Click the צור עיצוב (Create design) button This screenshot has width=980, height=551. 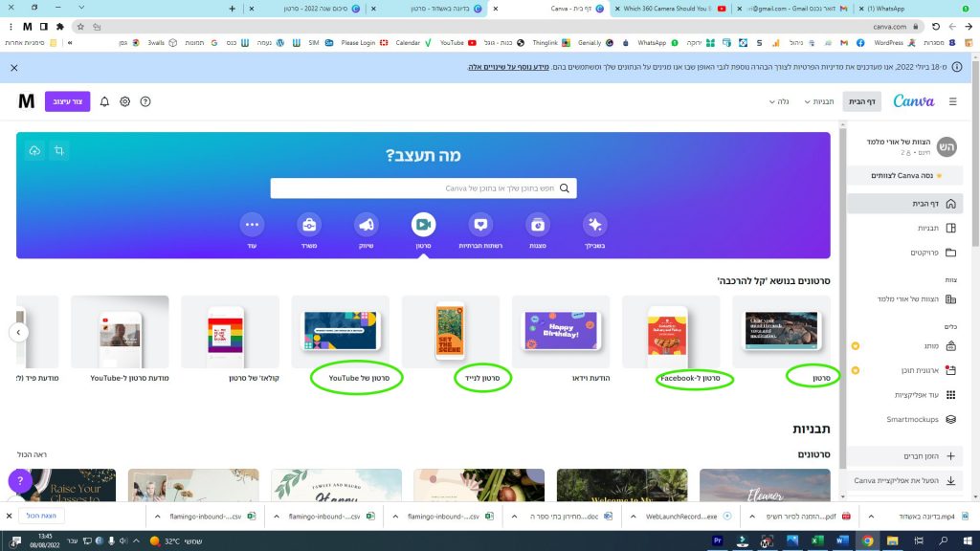[x=68, y=101]
